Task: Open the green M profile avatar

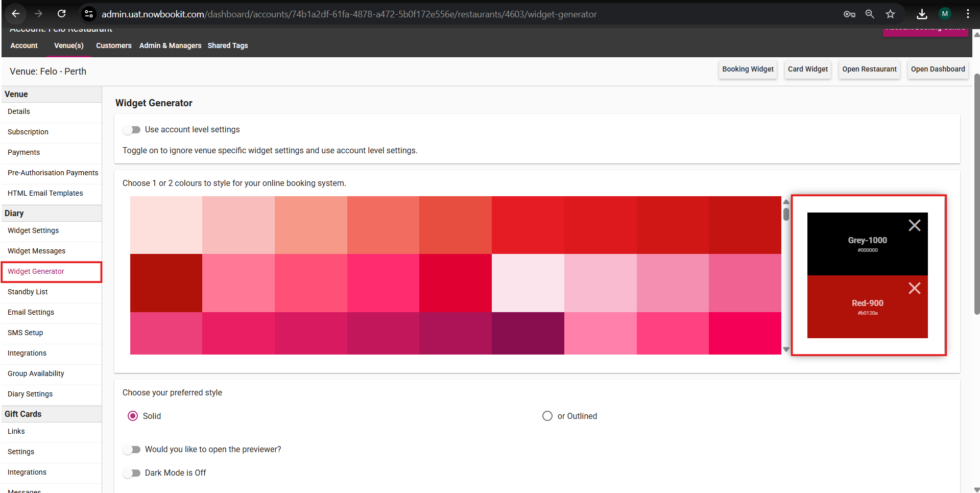Action: (945, 14)
